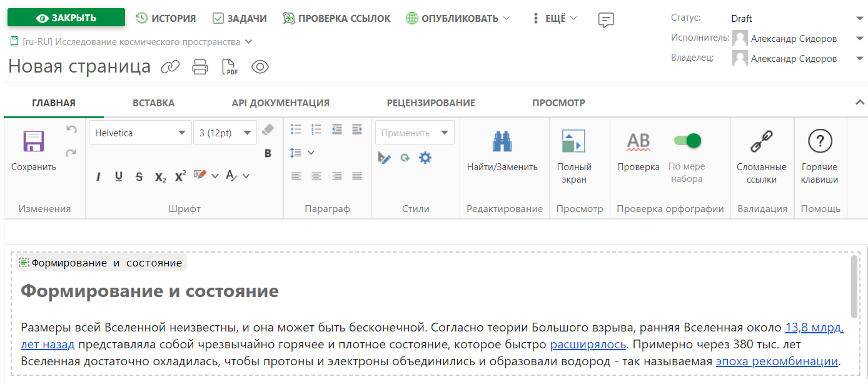The height and width of the screenshot is (384, 868).
Task: Toggle bold formatting with the B button
Action: pyautogui.click(x=268, y=153)
